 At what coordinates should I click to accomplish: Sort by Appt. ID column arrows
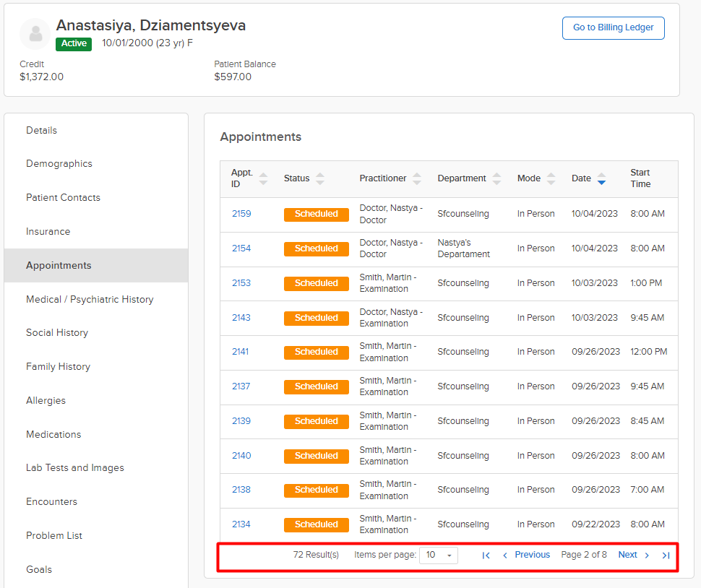[x=263, y=178]
